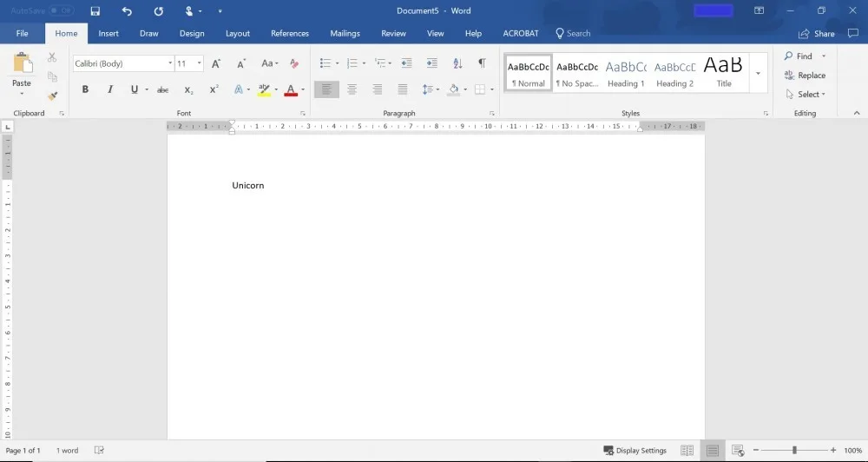Apply the yellow text highlight color
Screen dimensions: 868x462
[x=265, y=89]
